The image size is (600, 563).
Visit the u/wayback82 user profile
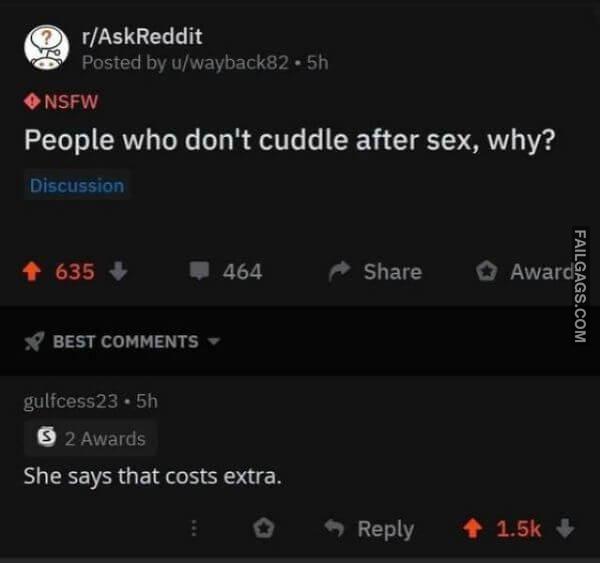tap(230, 62)
